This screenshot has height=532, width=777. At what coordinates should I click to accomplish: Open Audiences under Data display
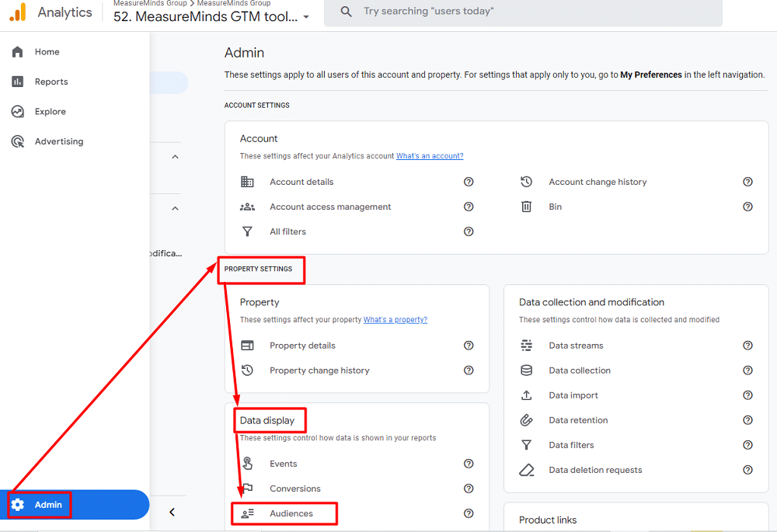tap(291, 513)
